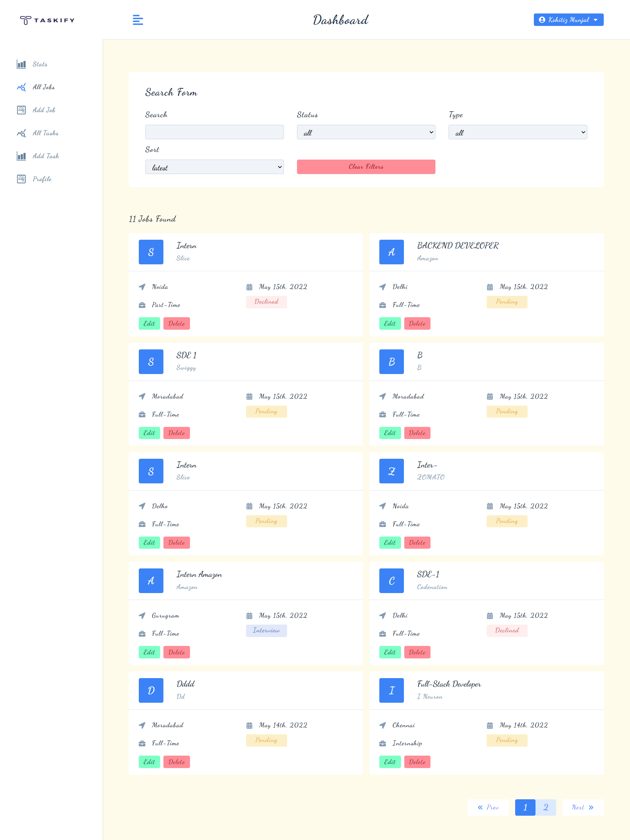Click the user avatar icon in header

click(x=543, y=20)
